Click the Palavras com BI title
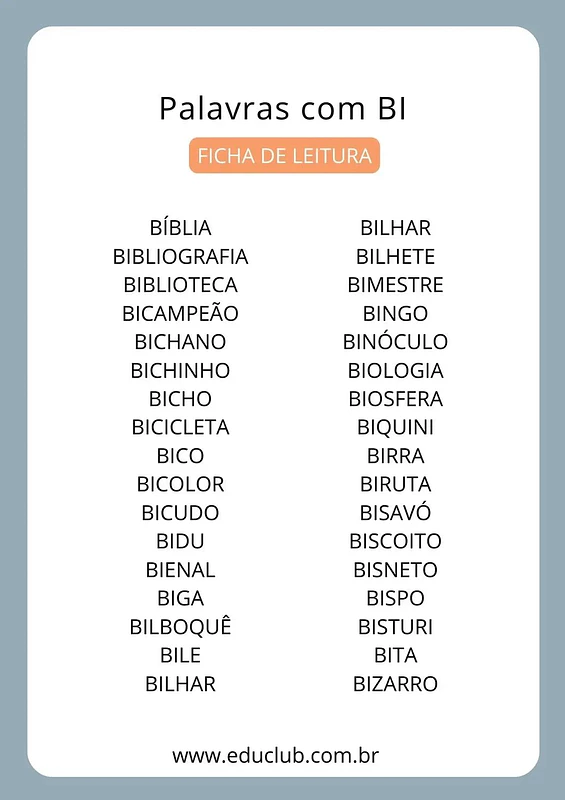The height and width of the screenshot is (800, 565). pos(283,108)
